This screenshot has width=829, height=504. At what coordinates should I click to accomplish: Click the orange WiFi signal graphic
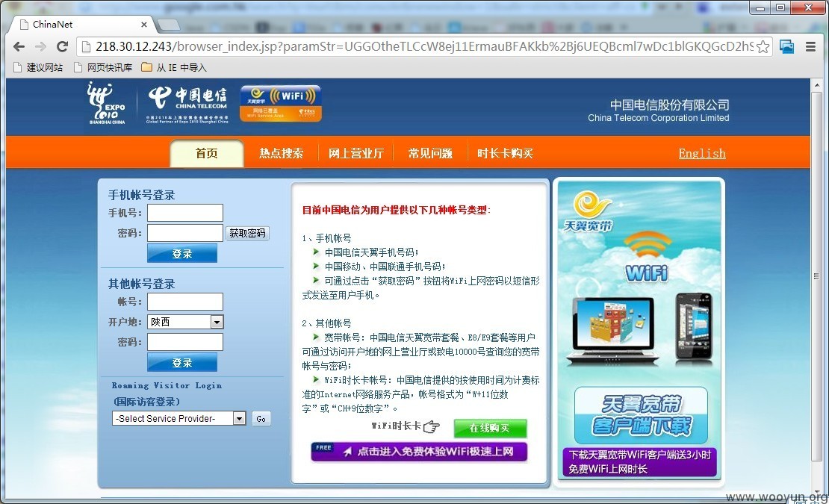(647, 246)
